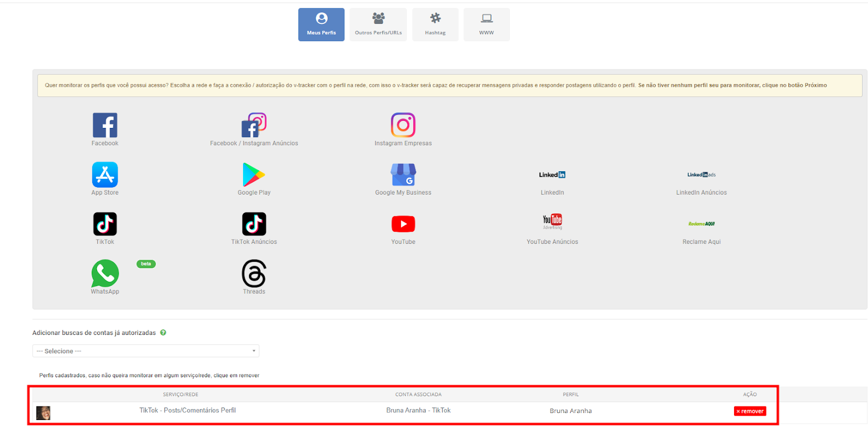Choose the Google My Business icon
Viewport: 868px width, 426px height.
coord(403,175)
